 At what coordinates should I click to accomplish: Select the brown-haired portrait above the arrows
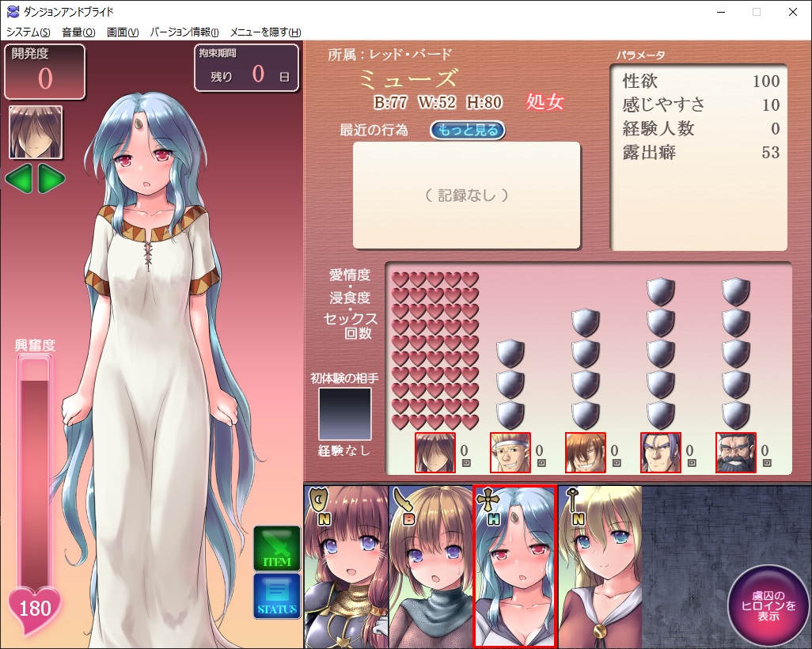[36, 133]
